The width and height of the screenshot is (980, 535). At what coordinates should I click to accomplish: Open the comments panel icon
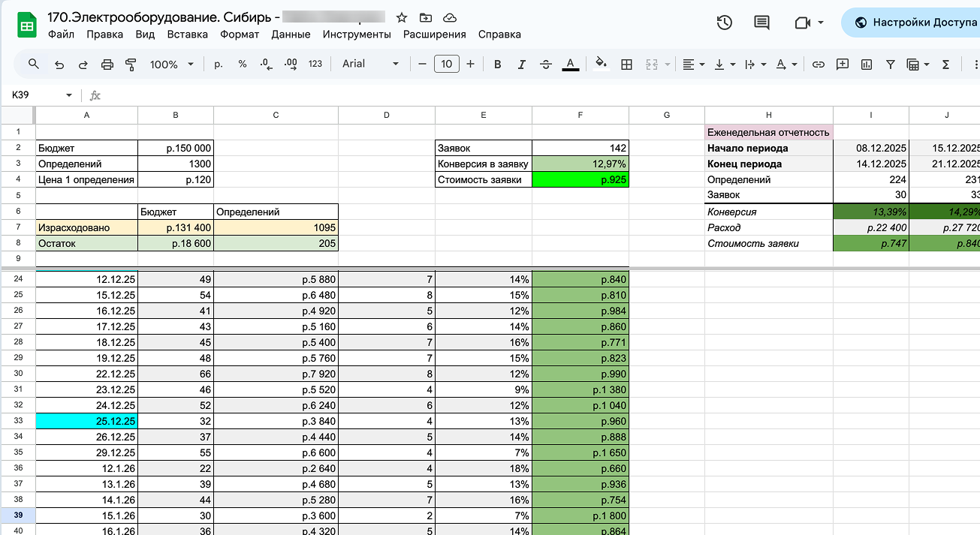click(x=761, y=23)
